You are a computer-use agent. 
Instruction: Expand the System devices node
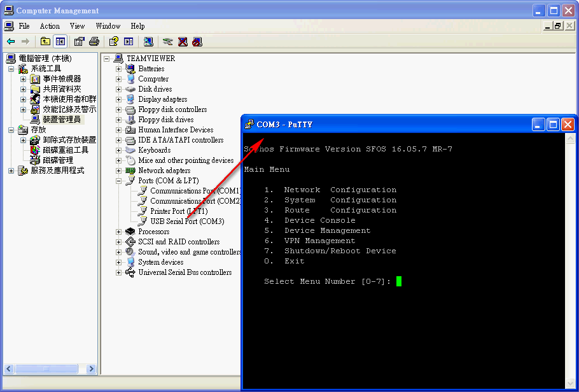pos(118,262)
